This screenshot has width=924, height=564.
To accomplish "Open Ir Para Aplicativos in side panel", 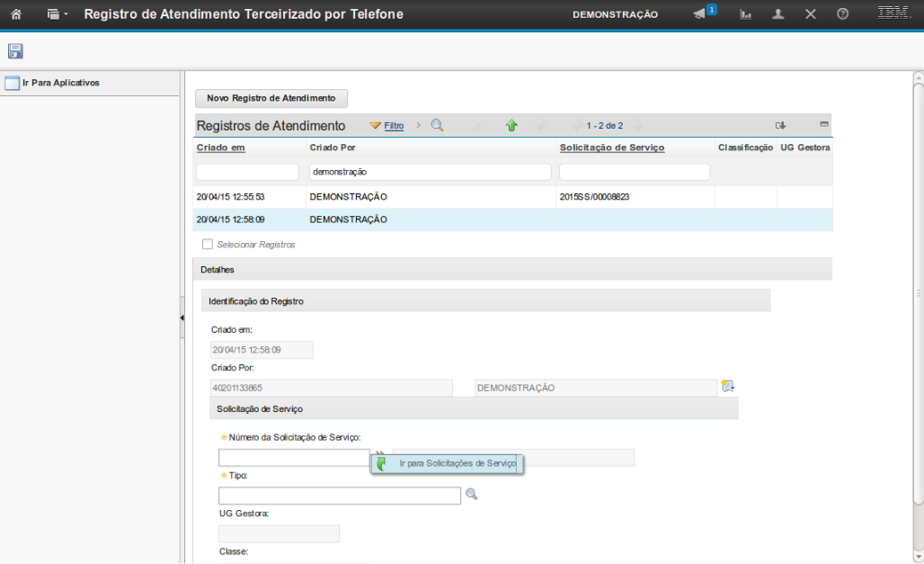I will coord(60,83).
